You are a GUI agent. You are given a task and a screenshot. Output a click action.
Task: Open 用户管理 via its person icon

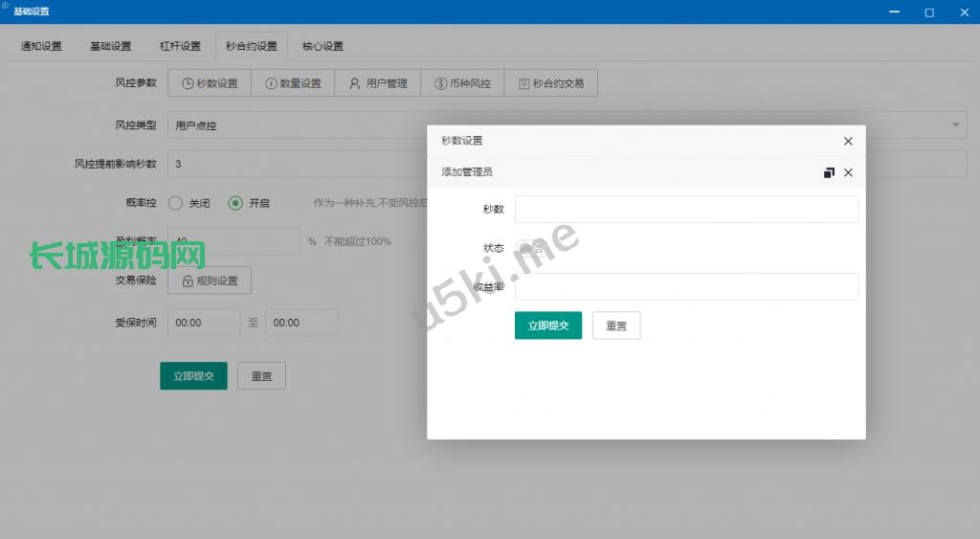pos(354,84)
